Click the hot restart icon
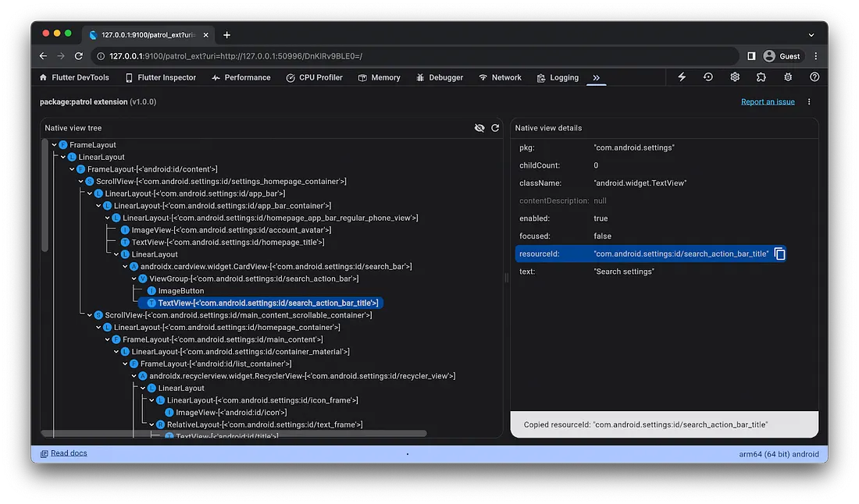This screenshot has height=504, width=859. click(708, 77)
